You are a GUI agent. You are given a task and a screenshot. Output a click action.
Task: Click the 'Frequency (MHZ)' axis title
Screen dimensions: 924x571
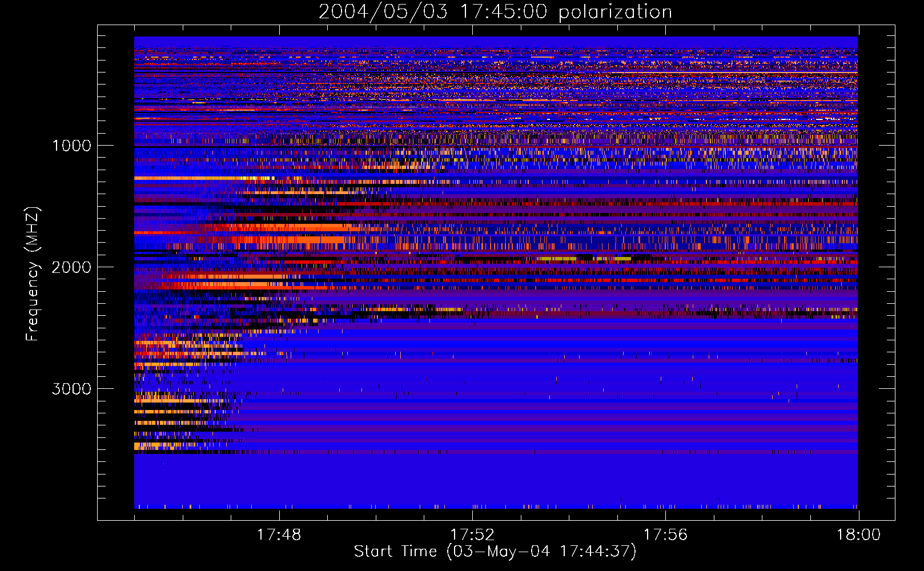click(33, 274)
